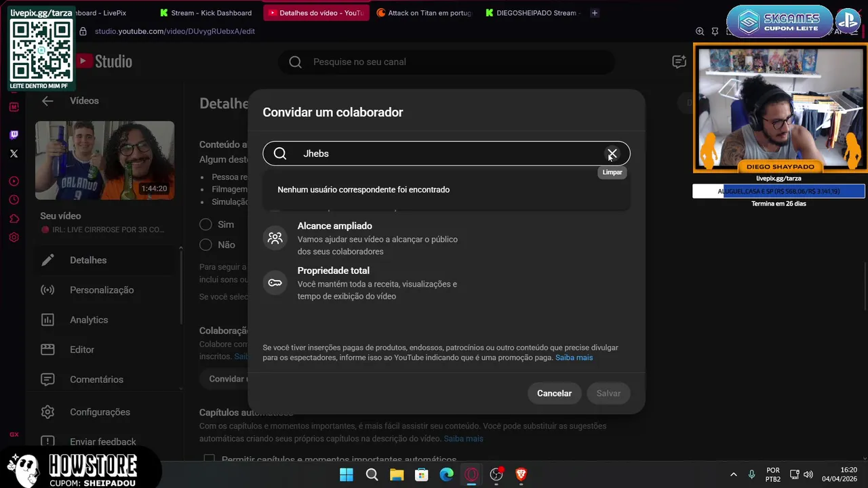The height and width of the screenshot is (488, 868).
Task: Click the collaborator search box containing Jhebs
Action: pos(446,154)
